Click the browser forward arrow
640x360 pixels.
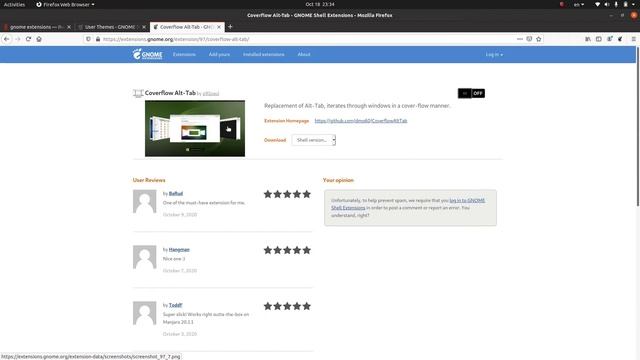pyautogui.click(x=18, y=39)
